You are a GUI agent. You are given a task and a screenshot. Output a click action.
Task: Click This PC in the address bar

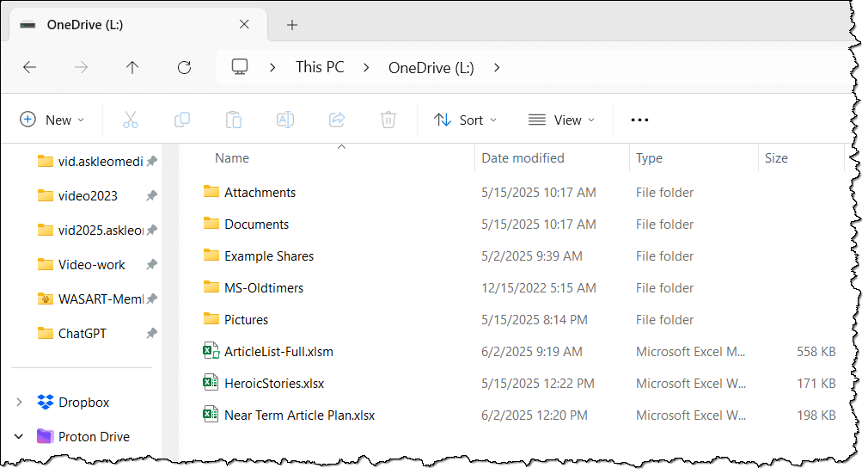point(320,67)
